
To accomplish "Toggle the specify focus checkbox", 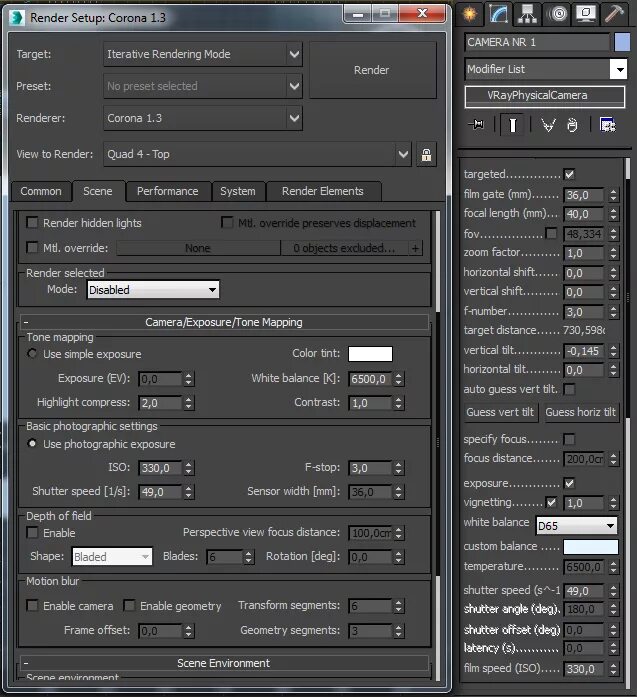I will [569, 439].
